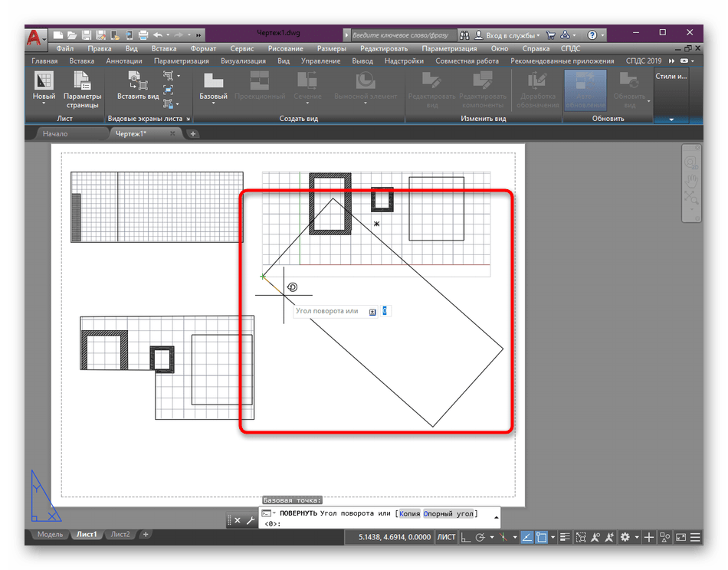
Task: Click the lock viewport icon in Видовые экраны
Action: click(x=168, y=103)
